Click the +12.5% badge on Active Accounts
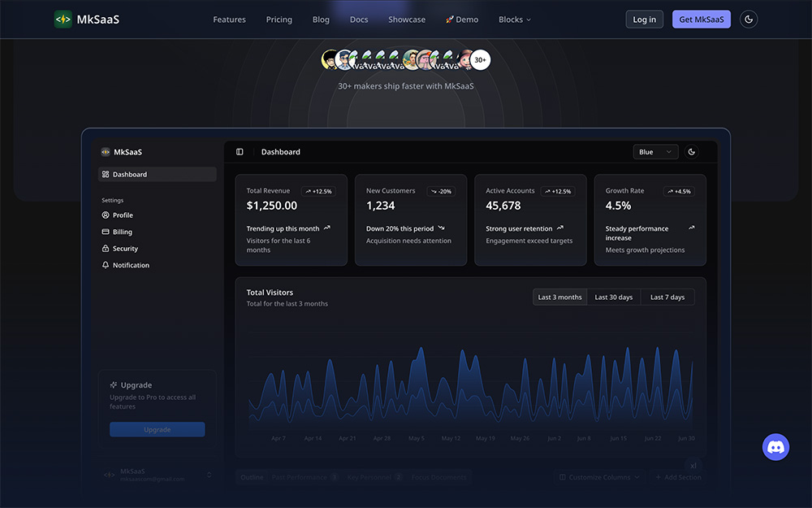This screenshot has width=812, height=508. 558,191
